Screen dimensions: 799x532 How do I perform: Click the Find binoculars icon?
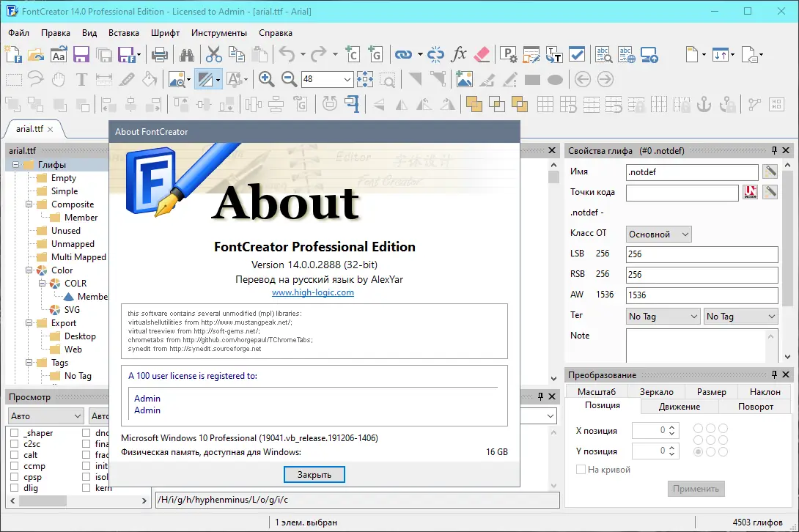187,54
